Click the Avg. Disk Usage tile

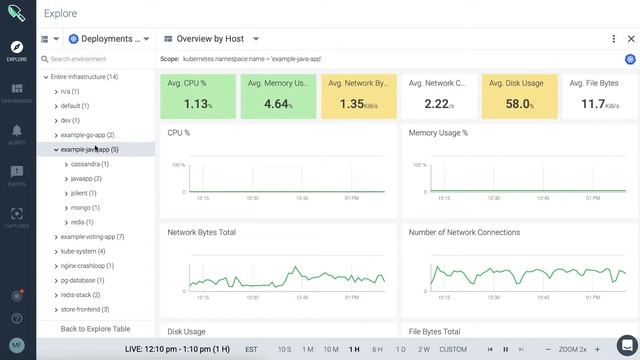click(x=519, y=96)
